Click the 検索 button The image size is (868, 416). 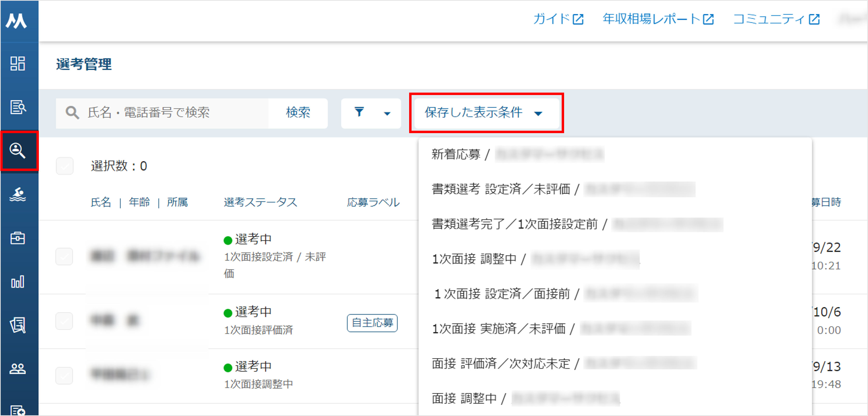pyautogui.click(x=298, y=113)
